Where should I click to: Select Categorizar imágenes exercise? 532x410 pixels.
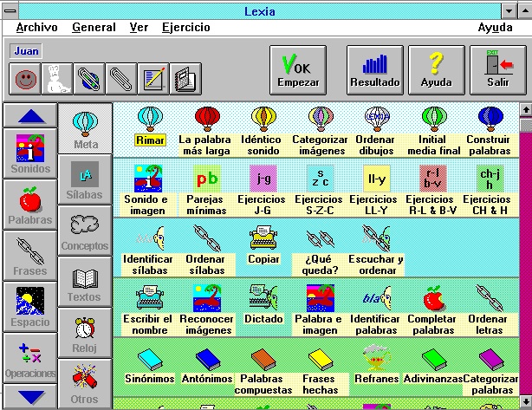click(321, 131)
